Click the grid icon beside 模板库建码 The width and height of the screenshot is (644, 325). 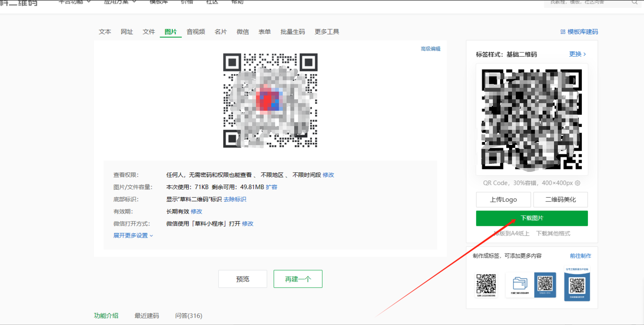(x=563, y=32)
